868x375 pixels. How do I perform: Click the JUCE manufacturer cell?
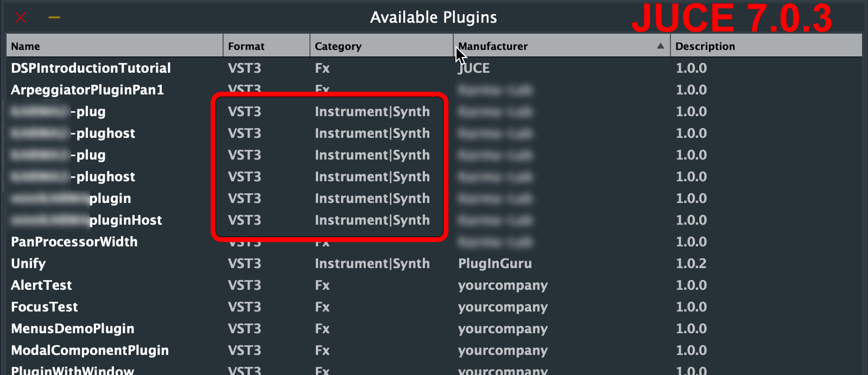[474, 68]
